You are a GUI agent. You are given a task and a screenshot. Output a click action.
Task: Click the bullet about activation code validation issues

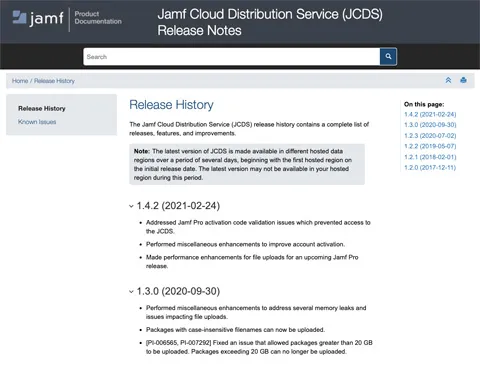[258, 227]
